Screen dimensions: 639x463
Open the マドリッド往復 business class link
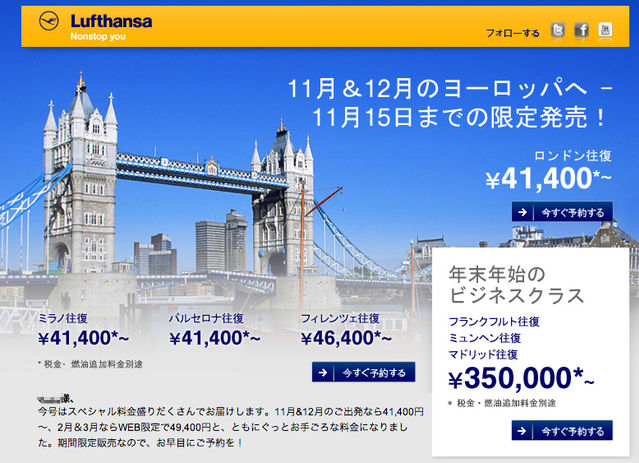[483, 354]
